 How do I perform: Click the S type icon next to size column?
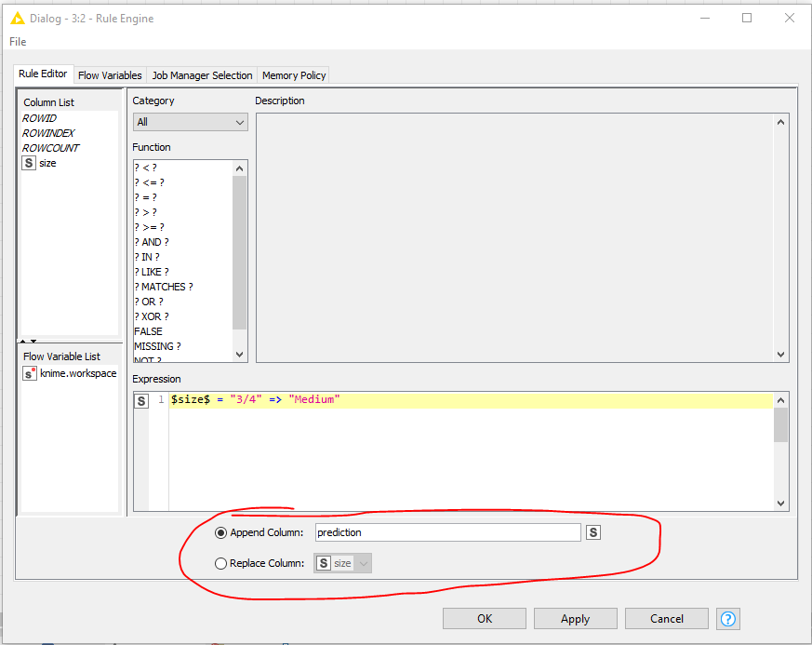coord(28,163)
